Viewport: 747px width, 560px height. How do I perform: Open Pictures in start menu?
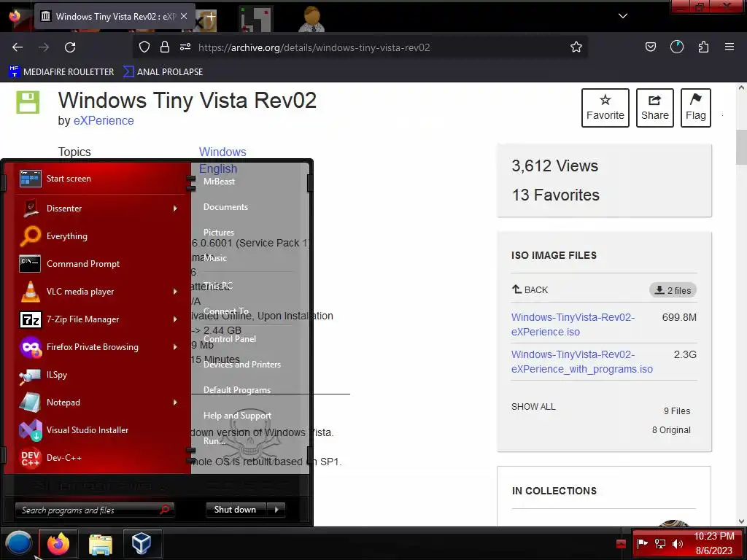(x=219, y=233)
